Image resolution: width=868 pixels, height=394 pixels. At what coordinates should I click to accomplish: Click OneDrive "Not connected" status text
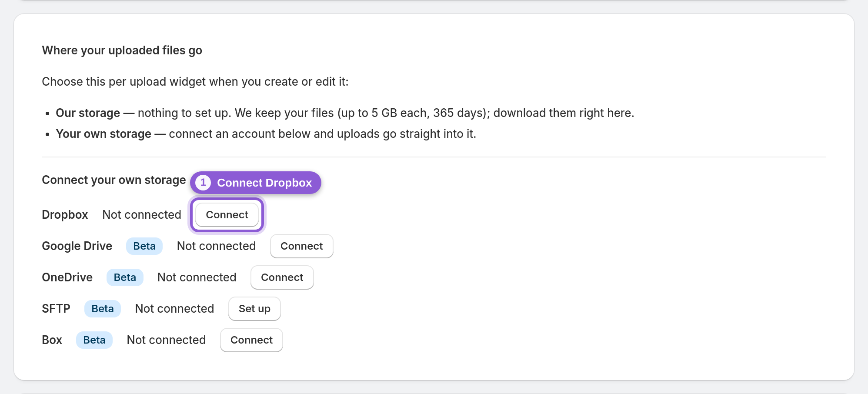coord(197,277)
